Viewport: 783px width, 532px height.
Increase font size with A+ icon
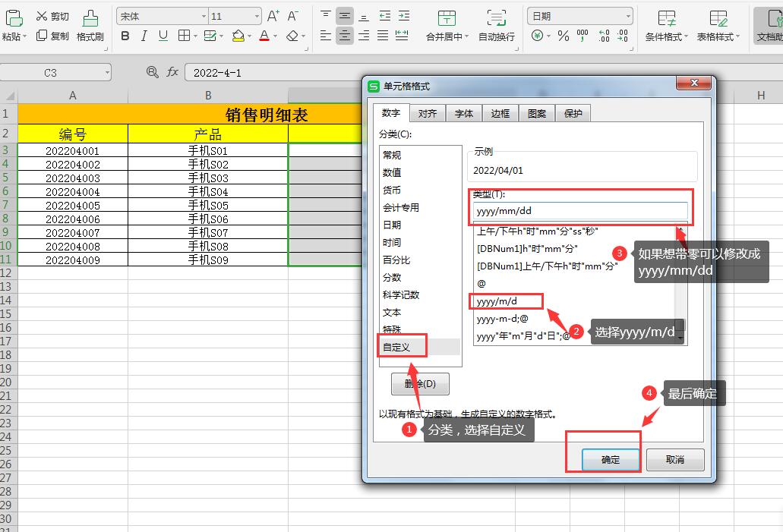pyautogui.click(x=273, y=17)
